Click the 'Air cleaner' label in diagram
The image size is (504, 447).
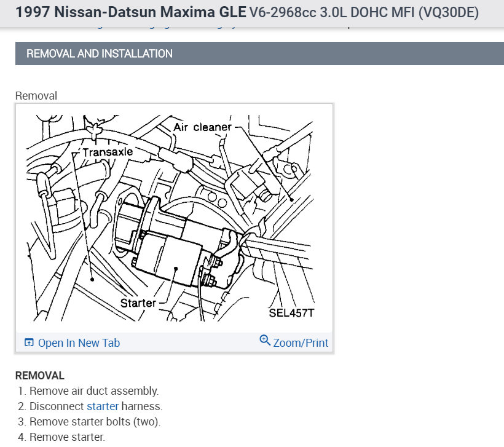(x=202, y=127)
